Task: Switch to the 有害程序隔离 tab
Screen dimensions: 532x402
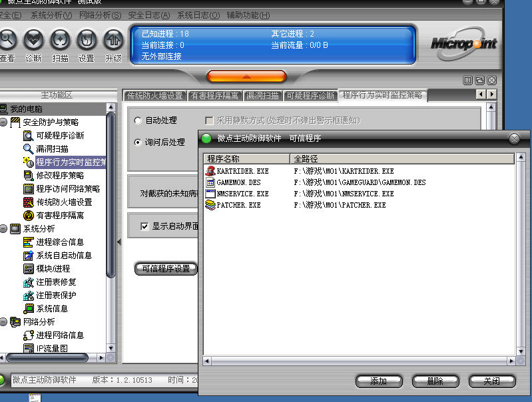Action: (215, 96)
